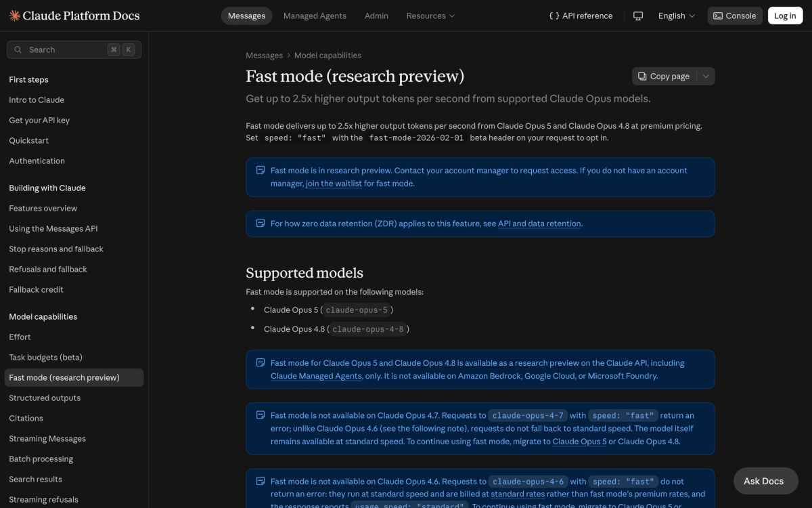Toggle the theme monitor icon
Screen dimensions: 812x508
coord(638,16)
